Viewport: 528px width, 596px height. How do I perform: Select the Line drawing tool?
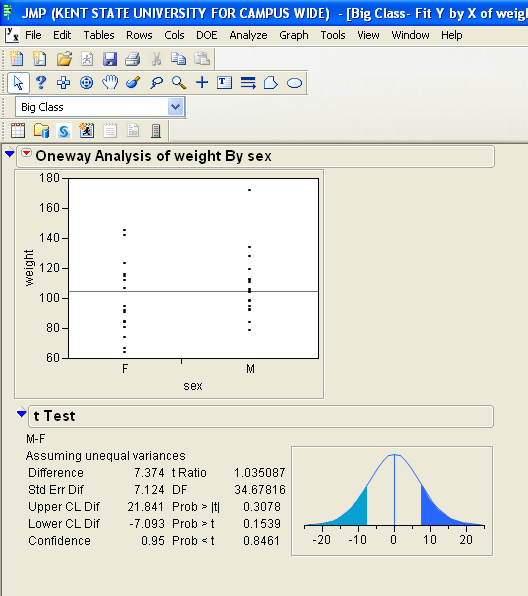pos(248,82)
